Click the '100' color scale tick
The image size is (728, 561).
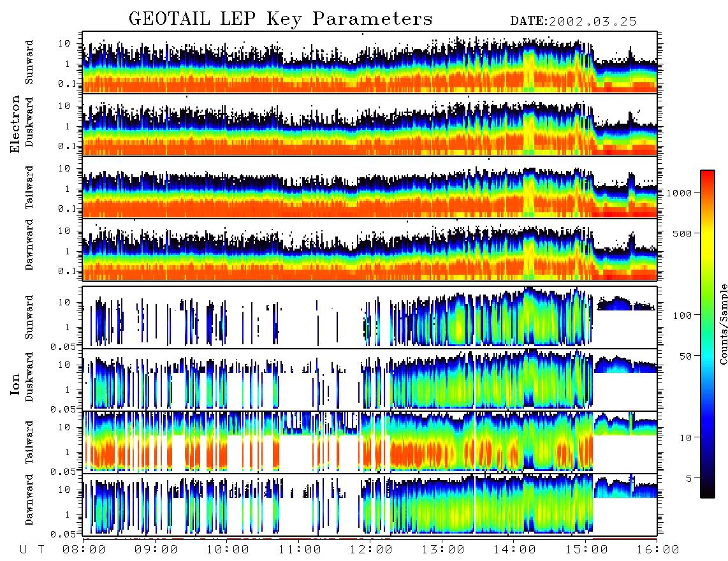tap(682, 316)
